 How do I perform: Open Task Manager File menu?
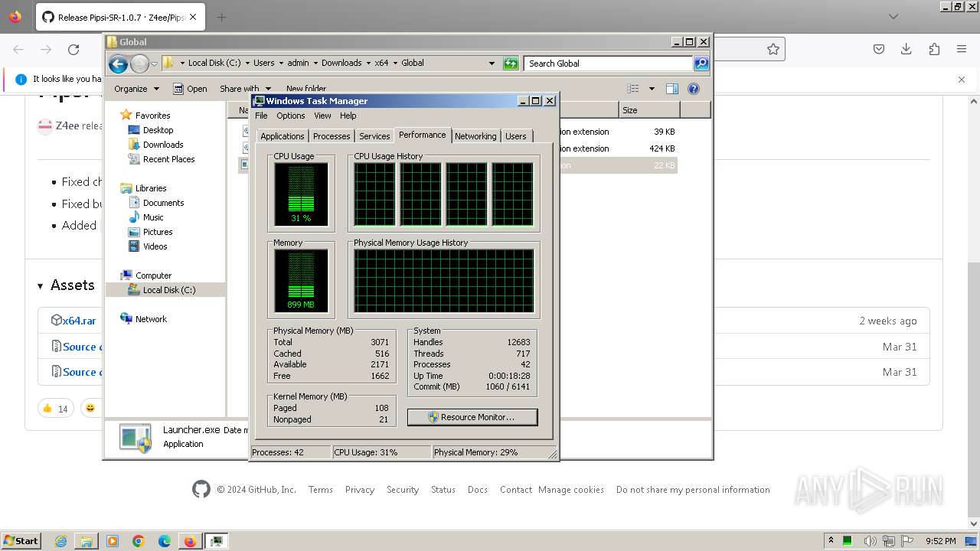pos(261,116)
